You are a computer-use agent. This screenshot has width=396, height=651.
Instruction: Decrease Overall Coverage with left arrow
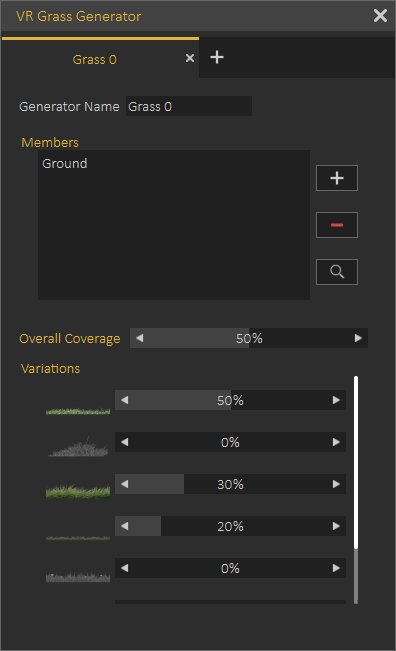tap(139, 338)
